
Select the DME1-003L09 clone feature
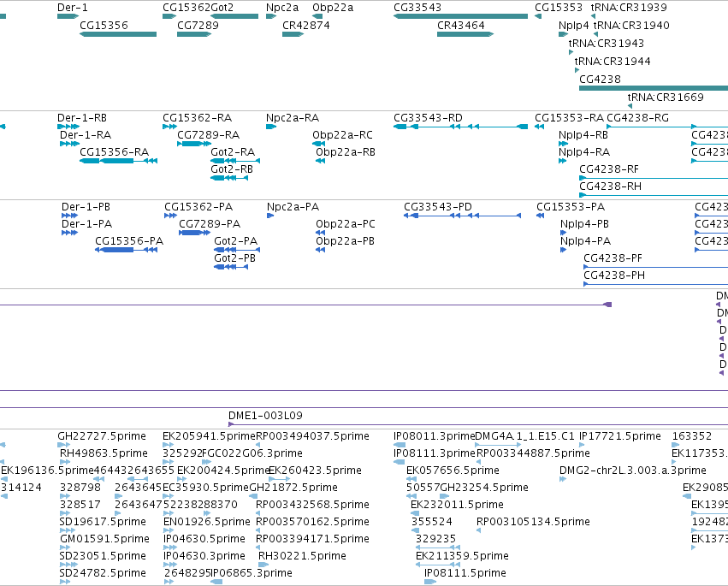coord(478,424)
